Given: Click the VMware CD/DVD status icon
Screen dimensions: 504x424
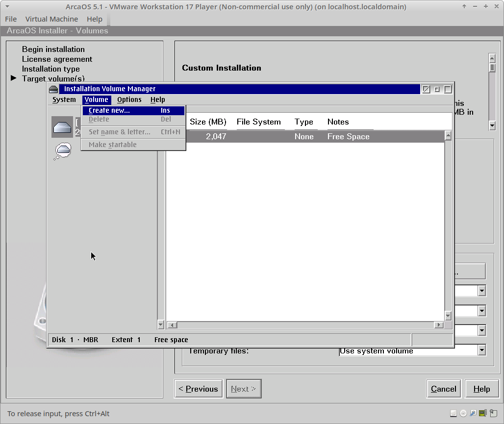Looking at the screenshot, I should 463,413.
